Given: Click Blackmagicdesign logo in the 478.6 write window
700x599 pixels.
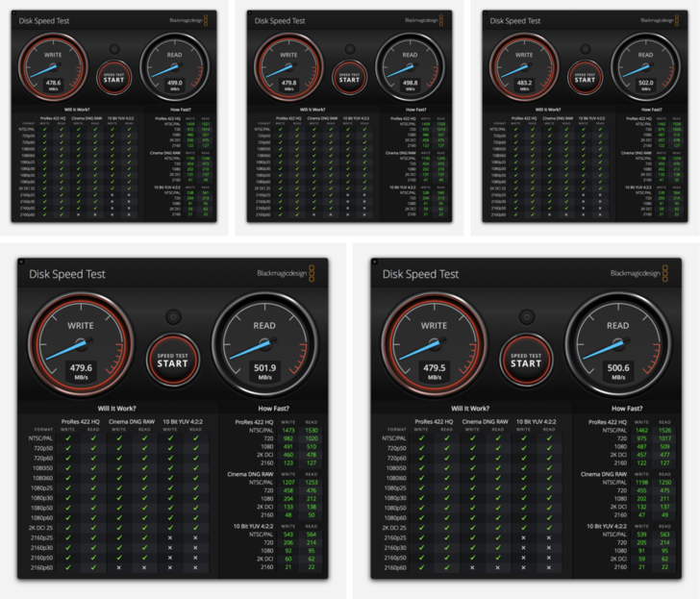Looking at the screenshot, I should point(188,20).
